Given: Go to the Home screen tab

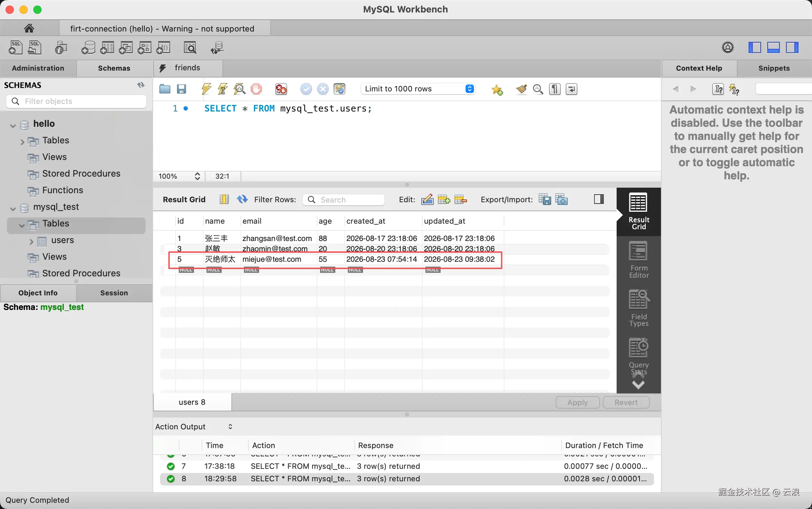Looking at the screenshot, I should click(29, 28).
